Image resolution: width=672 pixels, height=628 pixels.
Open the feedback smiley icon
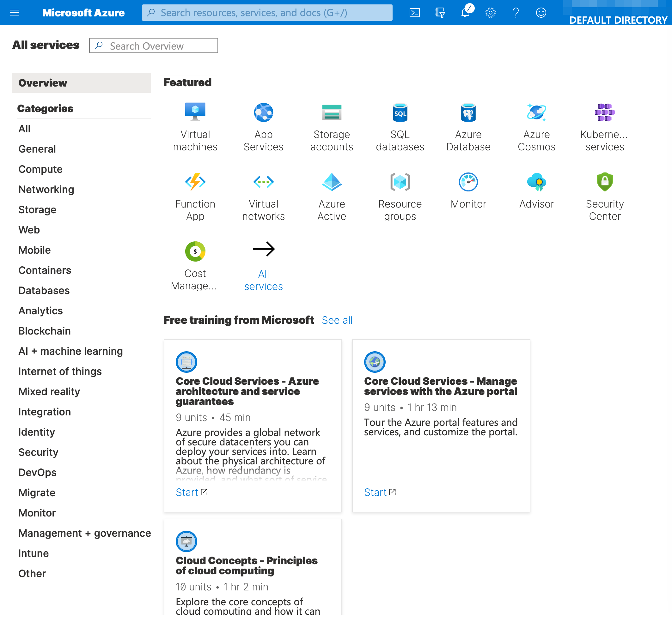tap(541, 13)
